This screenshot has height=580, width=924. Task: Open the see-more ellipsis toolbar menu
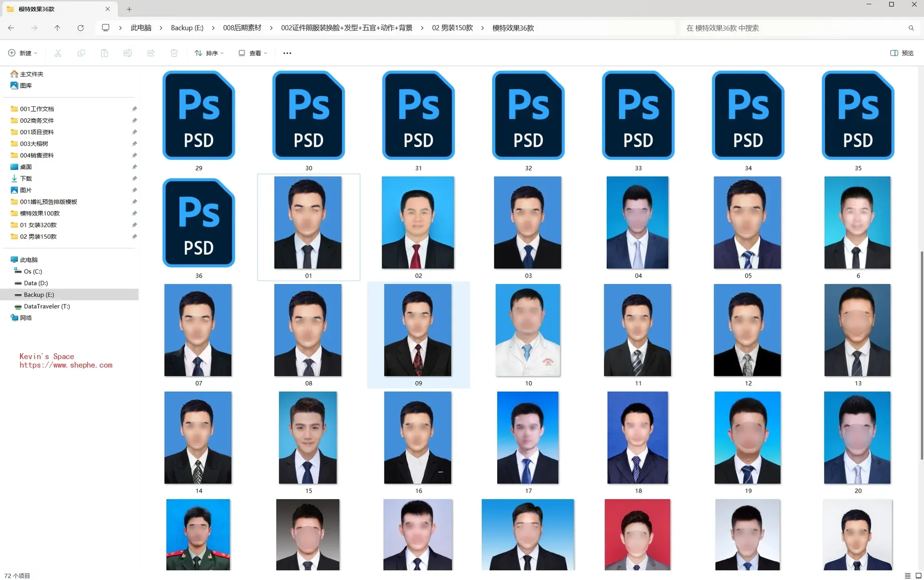point(287,53)
